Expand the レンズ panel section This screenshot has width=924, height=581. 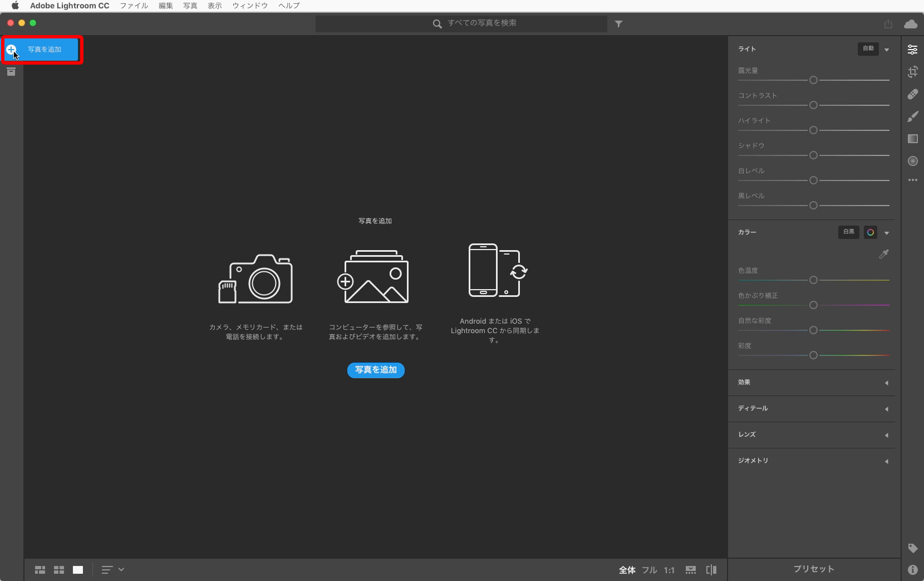coord(887,435)
